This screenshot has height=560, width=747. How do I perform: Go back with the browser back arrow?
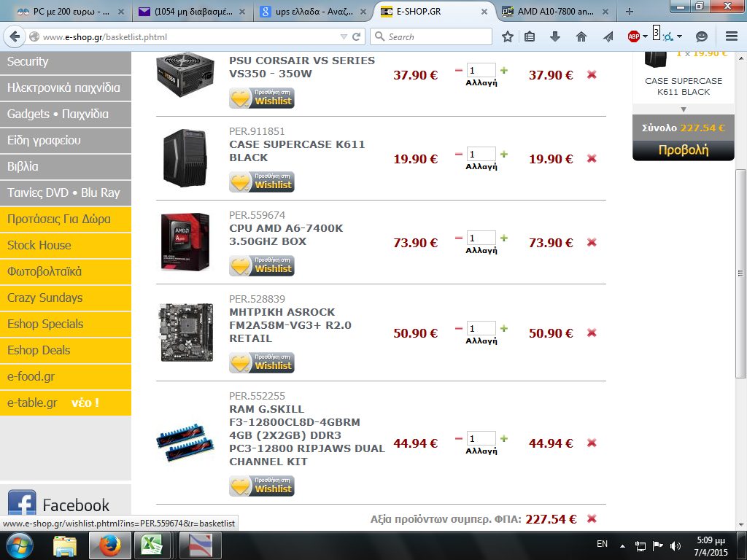pyautogui.click(x=15, y=36)
